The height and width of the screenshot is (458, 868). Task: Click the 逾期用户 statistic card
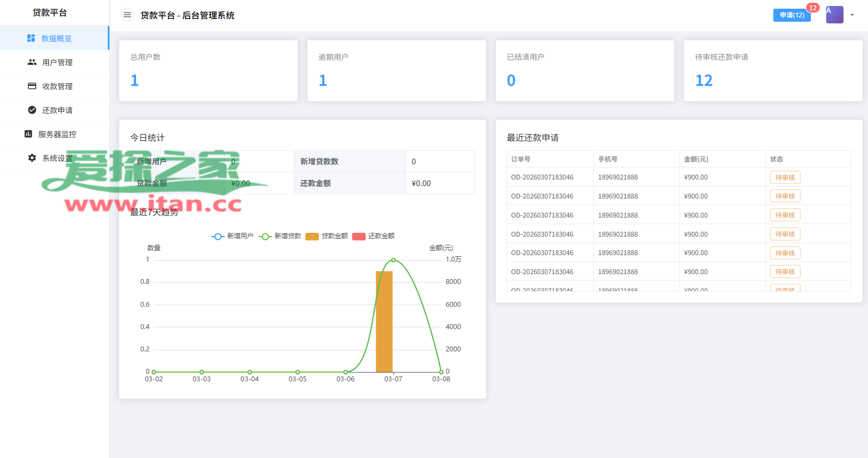396,71
